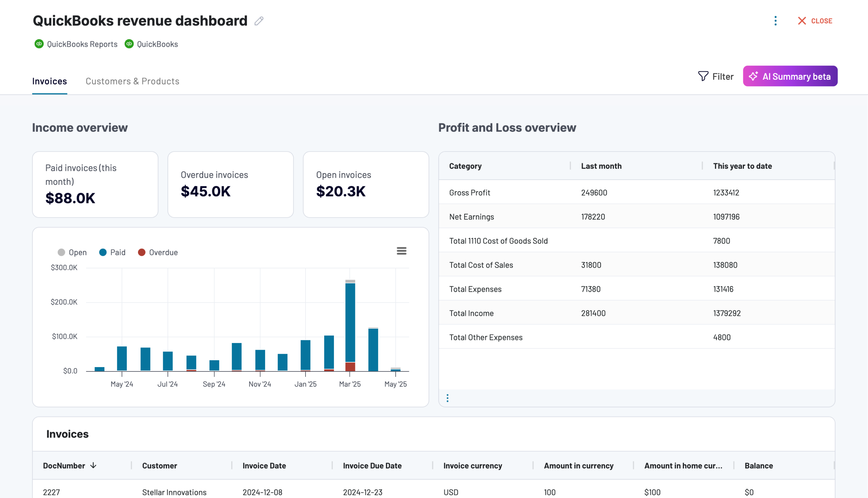Edit the dashboard title with the pencil icon

click(x=259, y=21)
